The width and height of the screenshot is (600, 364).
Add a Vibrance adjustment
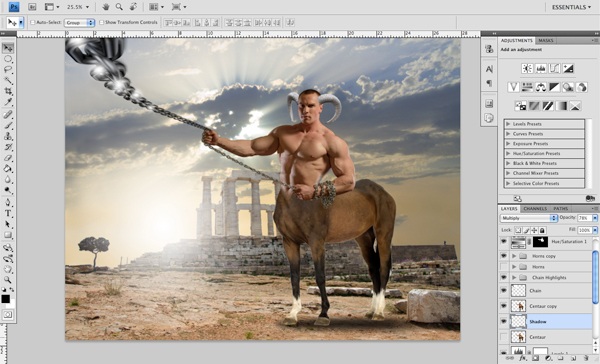click(x=513, y=87)
